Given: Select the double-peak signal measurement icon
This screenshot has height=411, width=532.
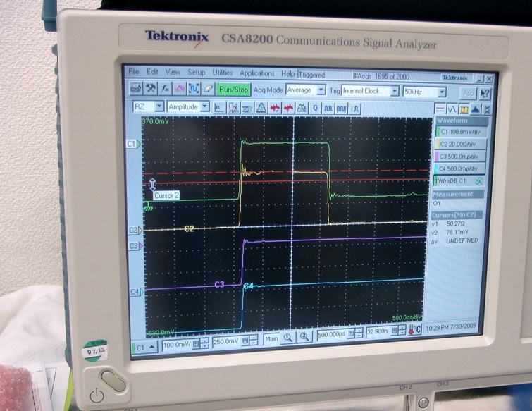Looking at the screenshot, I should [302, 109].
